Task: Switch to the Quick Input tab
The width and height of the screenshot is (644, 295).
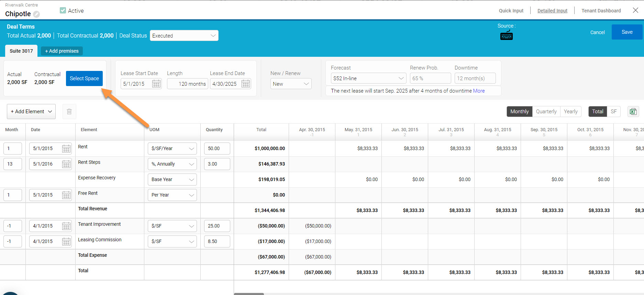Action: (x=511, y=11)
